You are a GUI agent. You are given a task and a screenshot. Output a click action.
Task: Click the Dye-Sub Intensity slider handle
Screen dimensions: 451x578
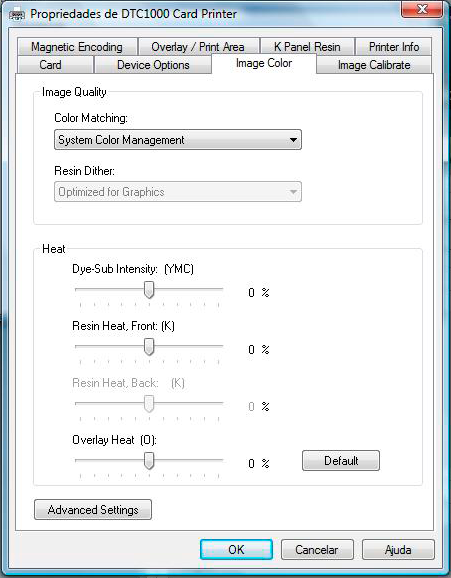tap(149, 290)
